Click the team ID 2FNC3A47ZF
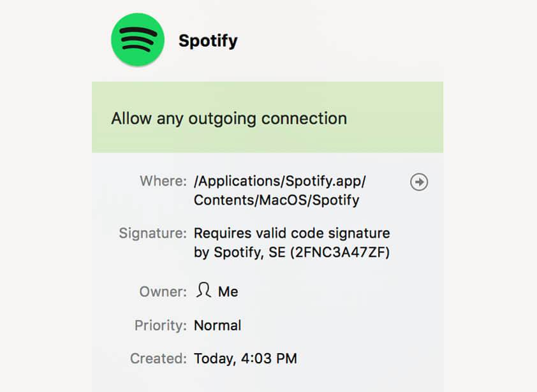Image resolution: width=537 pixels, height=392 pixels. point(340,252)
